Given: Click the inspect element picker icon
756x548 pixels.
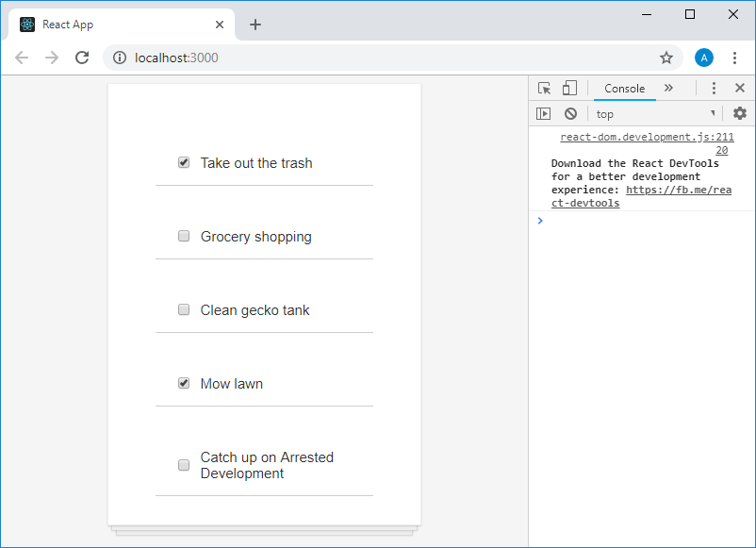Looking at the screenshot, I should click(545, 88).
